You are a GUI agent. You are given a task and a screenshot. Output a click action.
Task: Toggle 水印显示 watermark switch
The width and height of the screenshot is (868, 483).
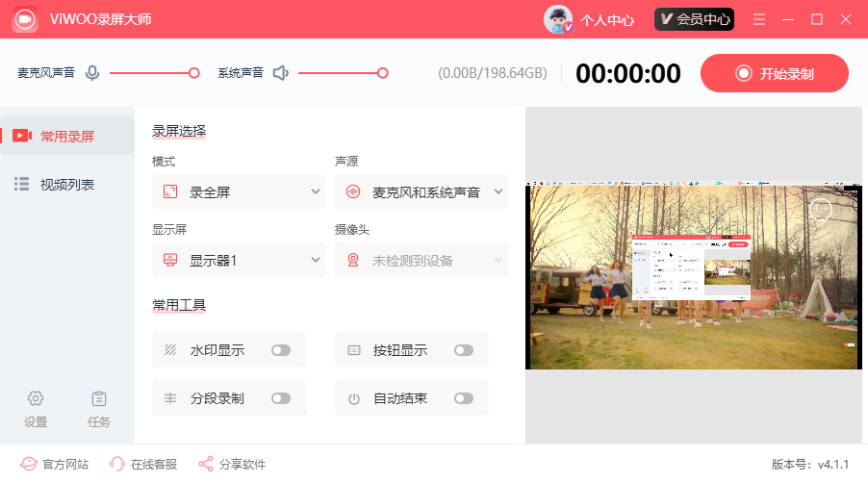(x=281, y=350)
